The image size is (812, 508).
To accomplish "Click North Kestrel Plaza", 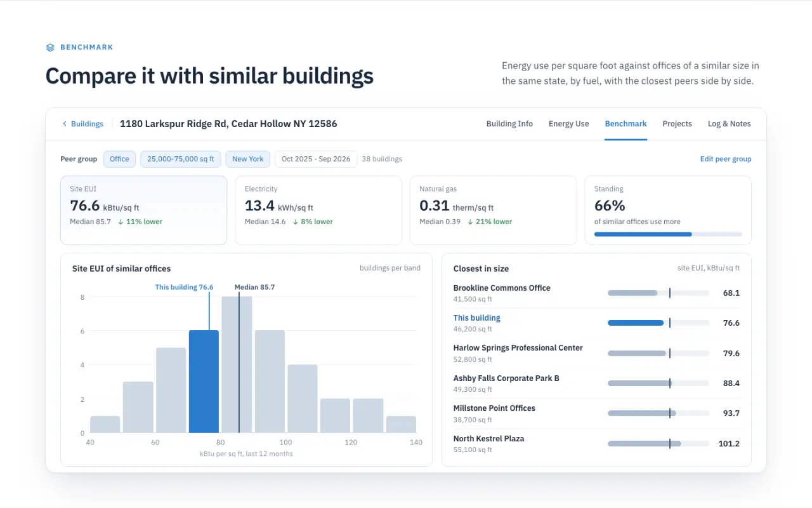I will [488, 438].
